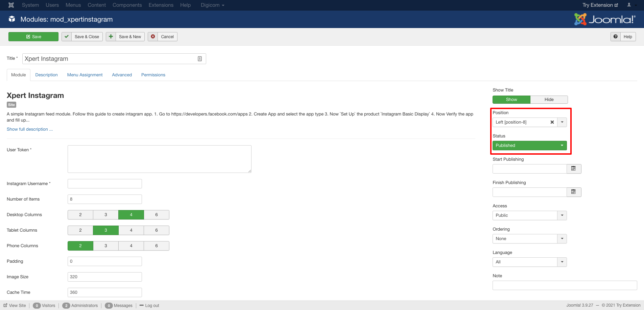The width and height of the screenshot is (644, 310).
Task: Choose 4 for Tablet Columns
Action: [x=131, y=230]
